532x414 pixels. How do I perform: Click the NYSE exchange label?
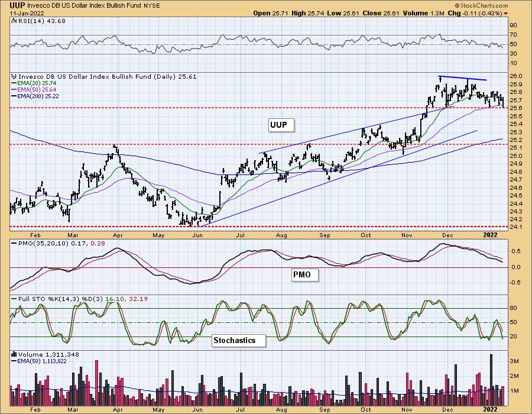point(153,6)
